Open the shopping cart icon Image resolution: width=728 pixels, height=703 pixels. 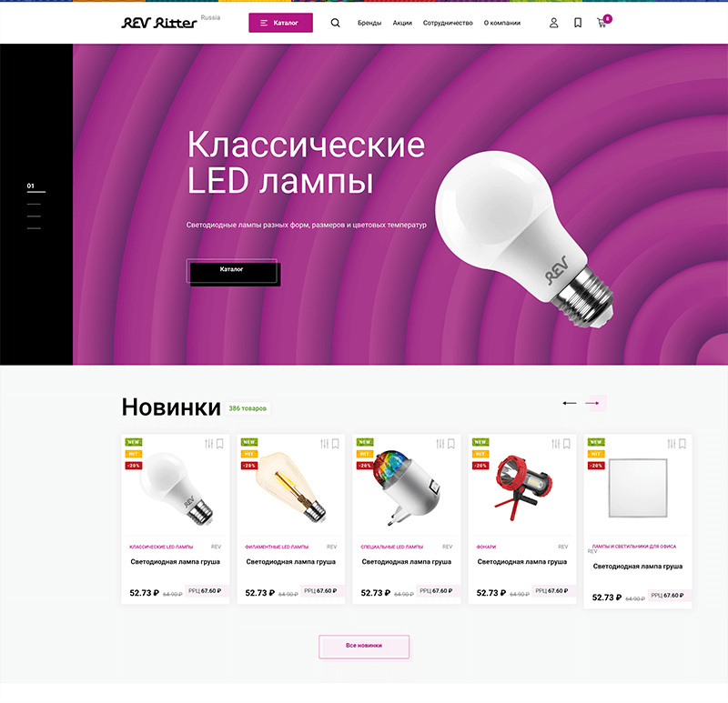(602, 23)
